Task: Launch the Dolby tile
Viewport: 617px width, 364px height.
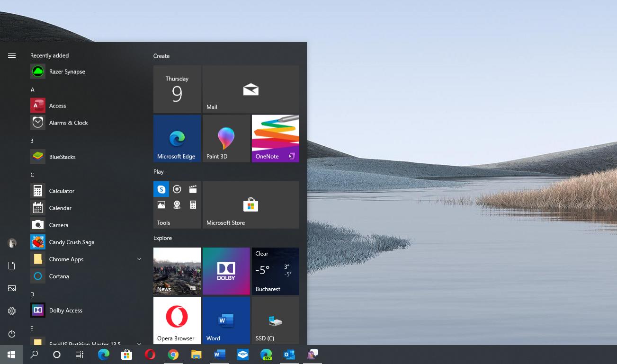Action: [226, 271]
